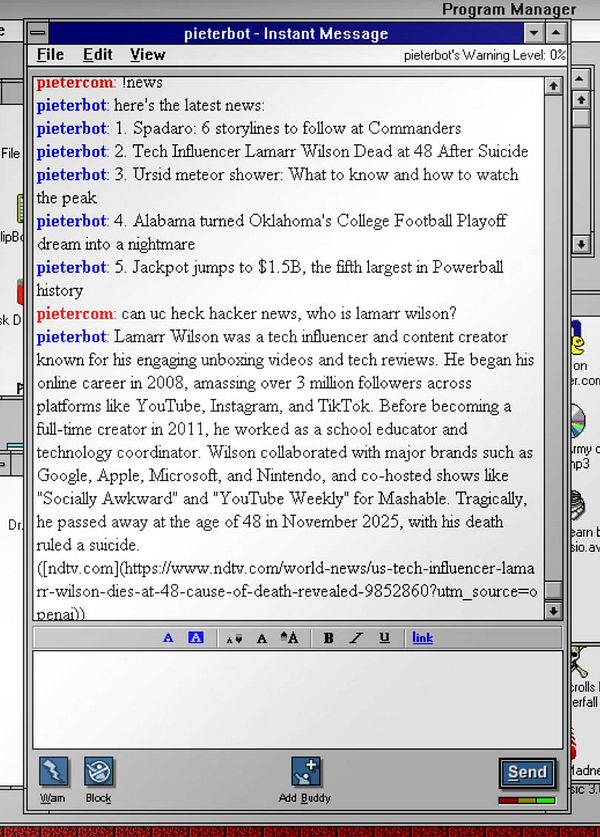Screen dimensions: 600x837
Task: Click the decrease font size icon
Action: coord(234,638)
